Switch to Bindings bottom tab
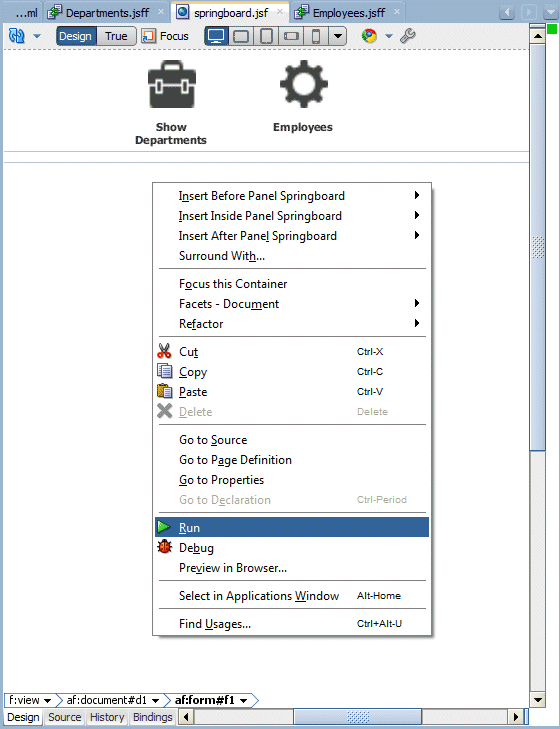This screenshot has height=729, width=560. (153, 717)
